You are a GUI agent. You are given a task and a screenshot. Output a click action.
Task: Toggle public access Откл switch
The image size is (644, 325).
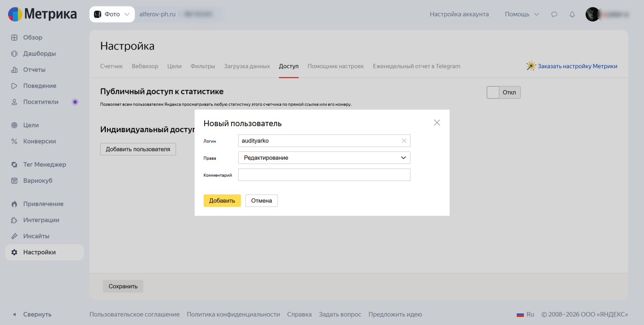503,92
